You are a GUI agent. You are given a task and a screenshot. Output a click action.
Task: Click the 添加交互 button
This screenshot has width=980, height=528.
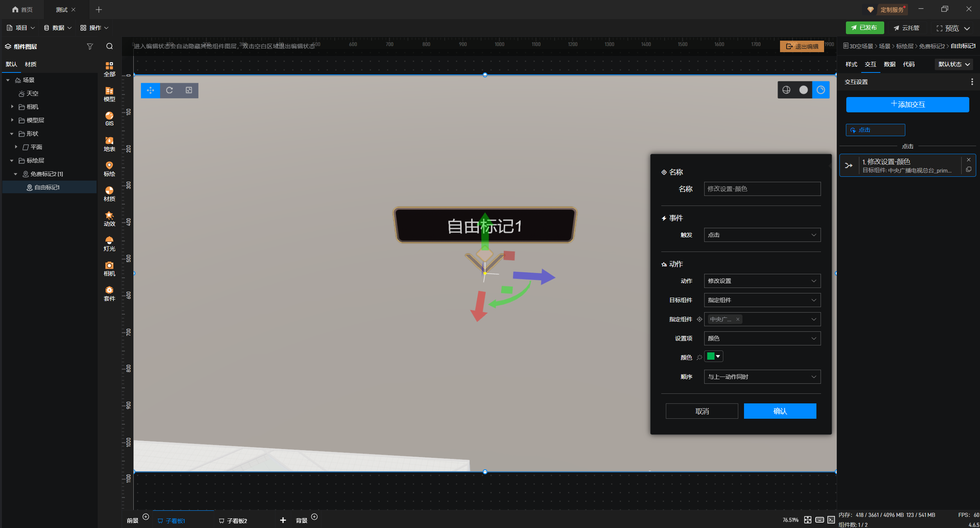click(x=907, y=104)
